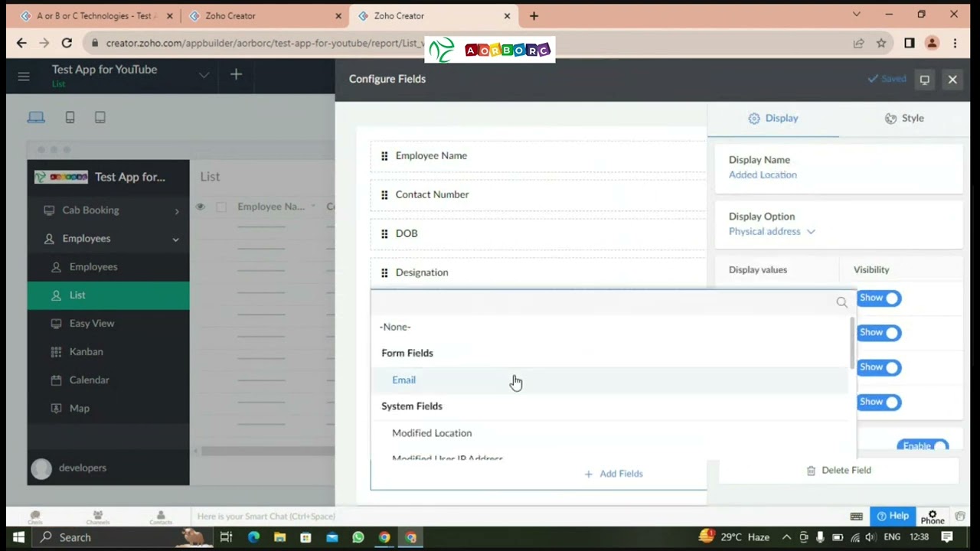Click the plus icon next to app name
Viewport: 980px width, 551px height.
(236, 74)
